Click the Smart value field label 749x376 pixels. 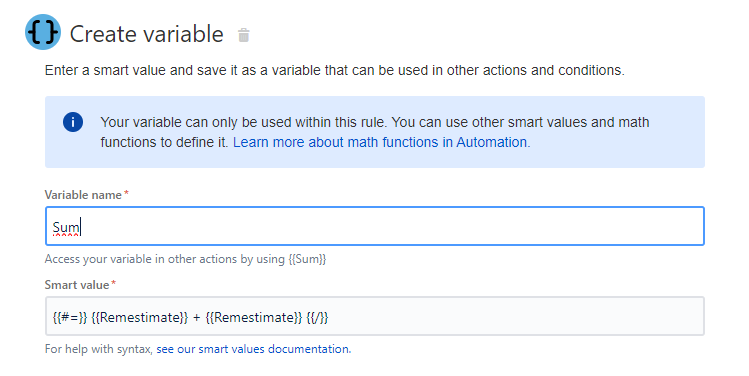click(x=77, y=285)
